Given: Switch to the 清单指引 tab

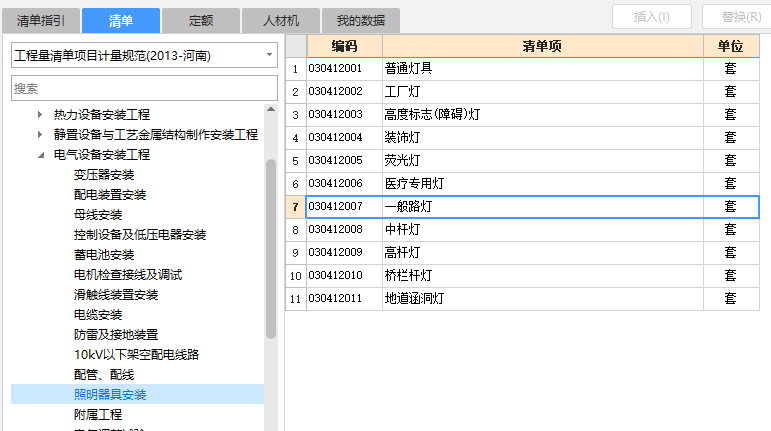Looking at the screenshot, I should point(41,21).
